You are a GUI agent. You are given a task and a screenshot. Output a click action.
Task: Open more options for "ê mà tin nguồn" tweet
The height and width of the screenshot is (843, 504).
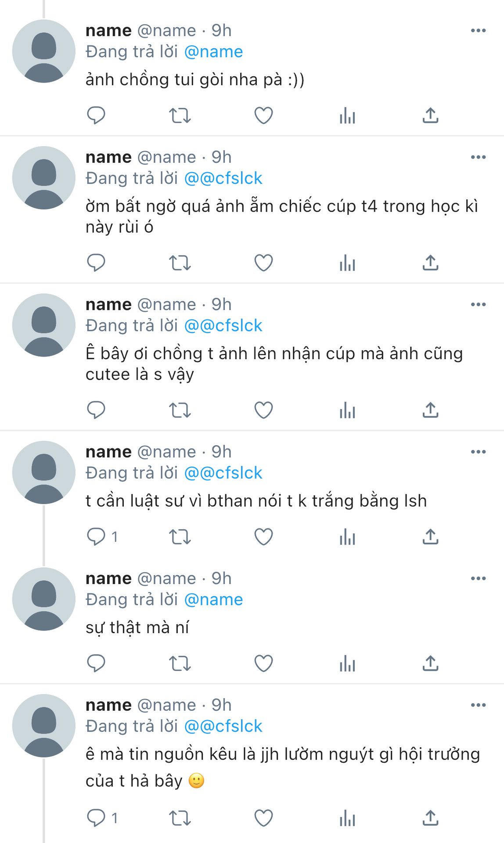coord(478,705)
